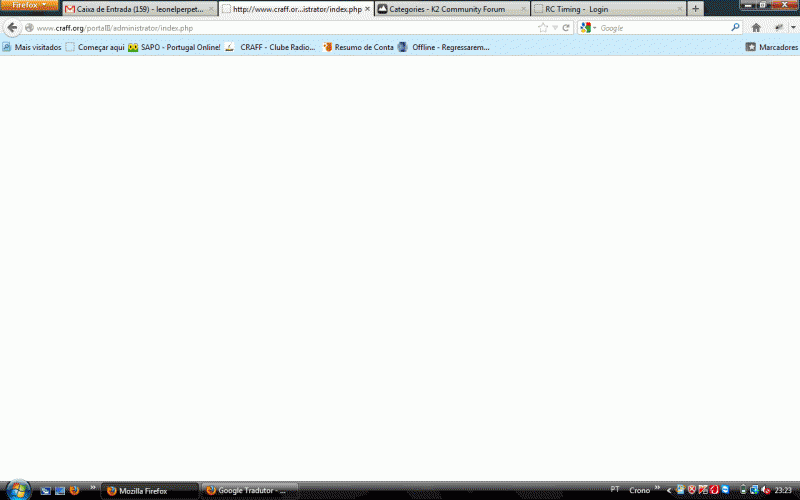800x500 pixels.
Task: Open the Mais visitados bookmark folder
Action: (32, 47)
